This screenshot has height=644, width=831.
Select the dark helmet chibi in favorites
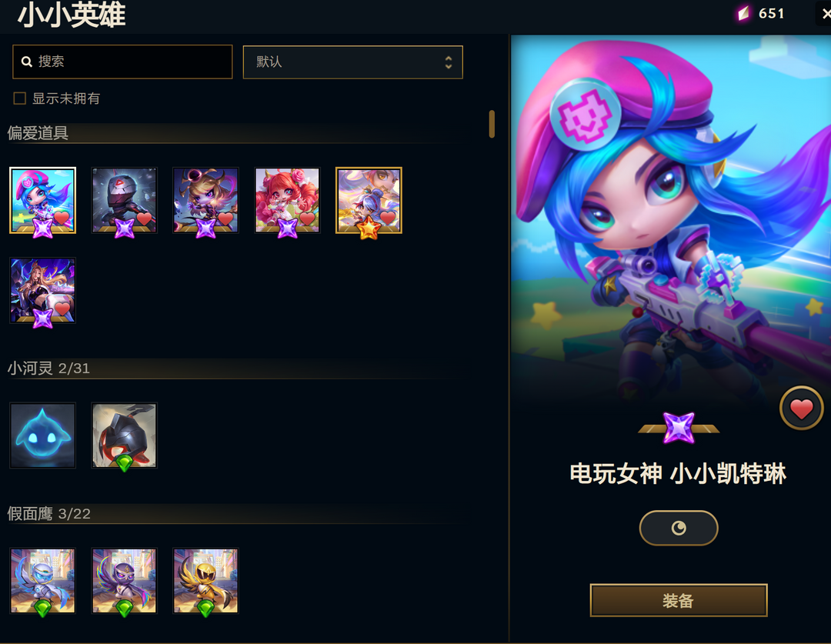click(125, 200)
